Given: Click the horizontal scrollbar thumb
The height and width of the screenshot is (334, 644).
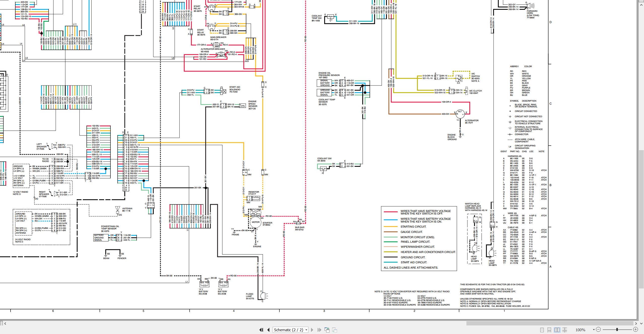Looking at the screenshot, I should [550, 323].
